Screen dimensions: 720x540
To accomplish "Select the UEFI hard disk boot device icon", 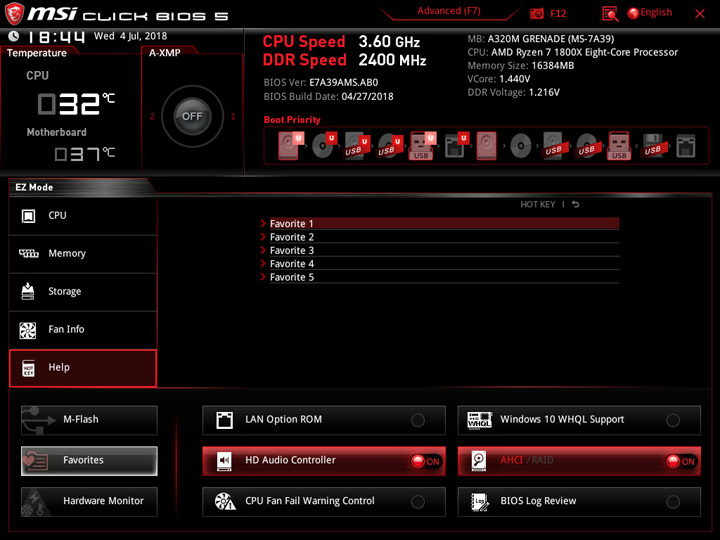I will tap(290, 146).
